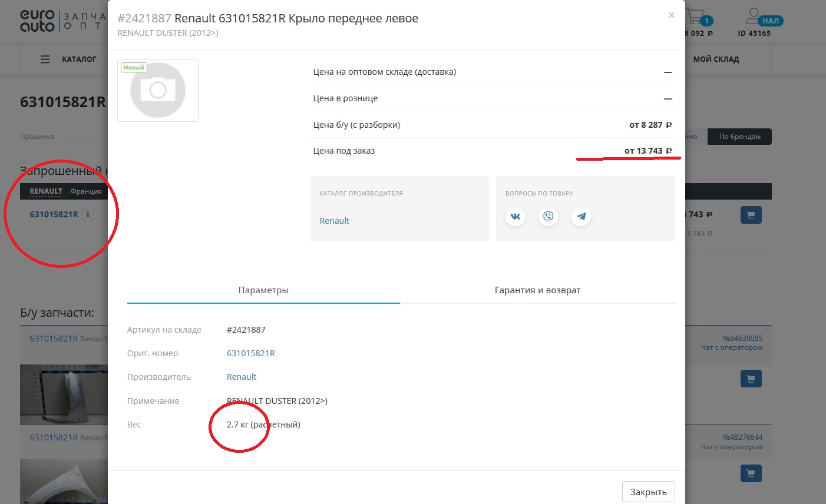
Task: Click the 631015821R link under RENAULT Франция
Action: point(54,214)
